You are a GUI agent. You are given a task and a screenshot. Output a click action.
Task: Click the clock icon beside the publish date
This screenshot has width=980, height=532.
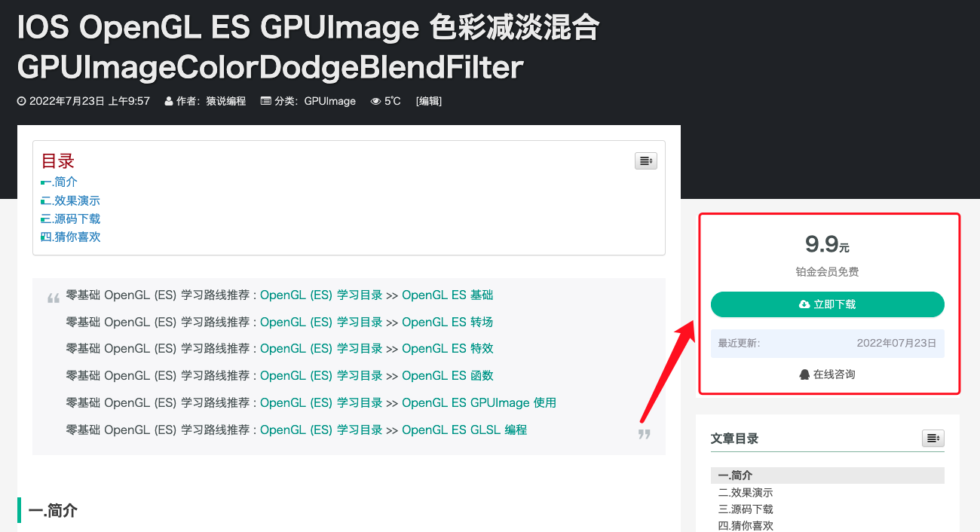tap(20, 100)
